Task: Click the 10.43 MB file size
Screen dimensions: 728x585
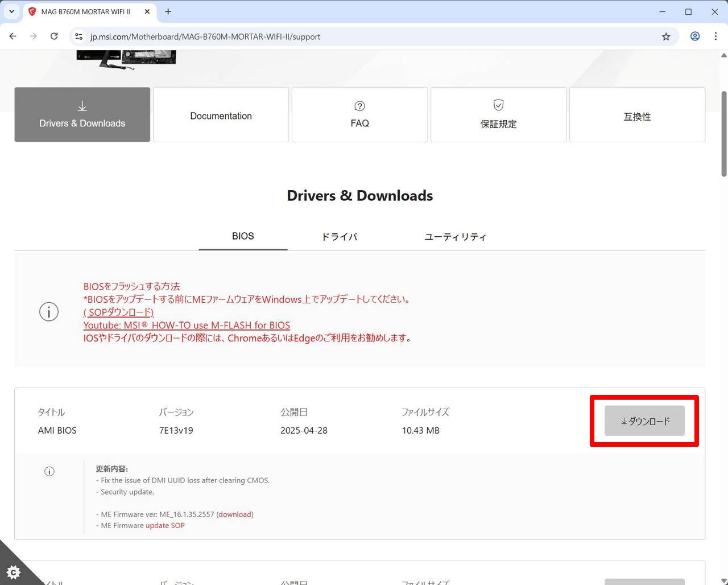Action: [x=420, y=431]
